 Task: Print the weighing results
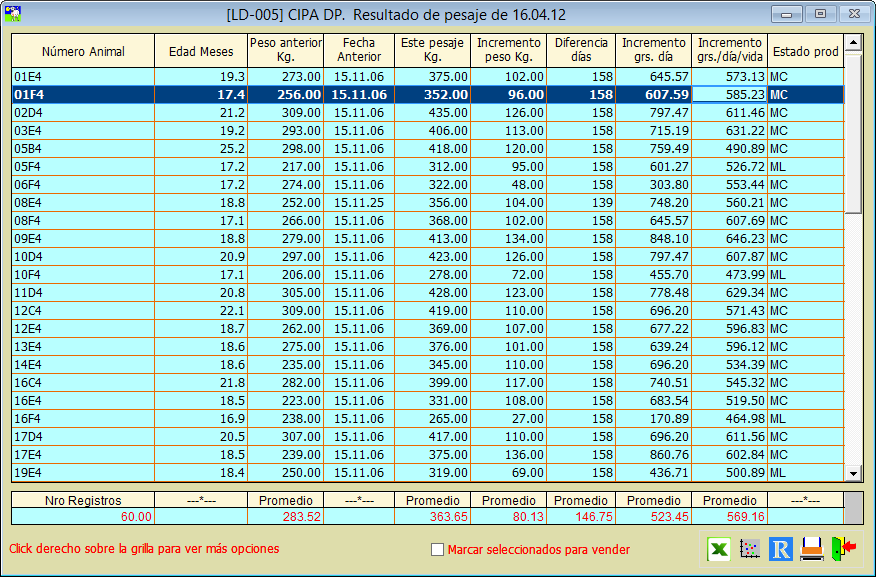812,548
